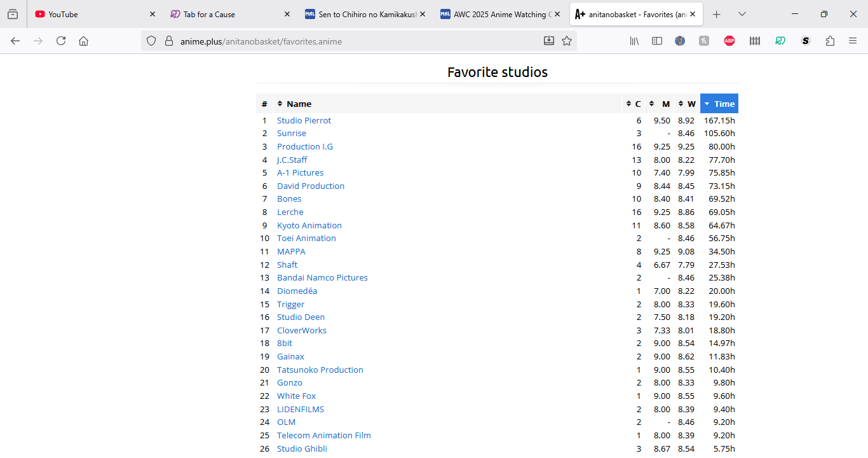The width and height of the screenshot is (868, 458).
Task: Open the sidebar panel icon
Action: point(657,41)
